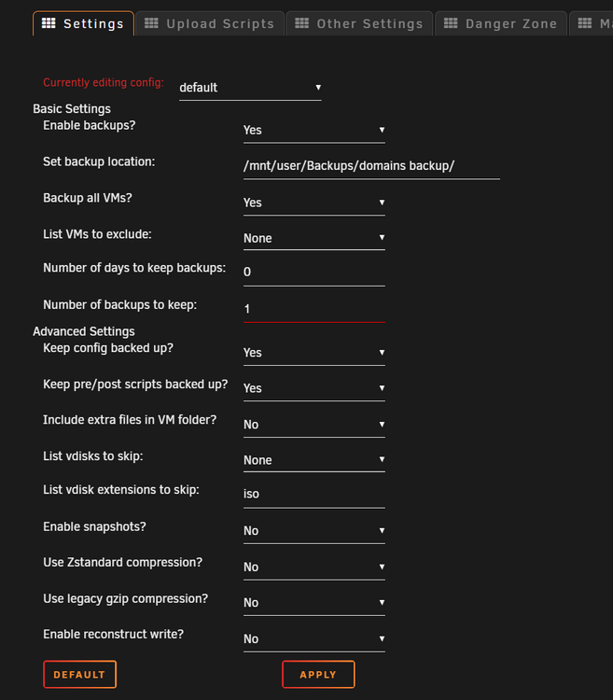Open the Currently editing config dropdown
The width and height of the screenshot is (613, 700).
[x=250, y=88]
